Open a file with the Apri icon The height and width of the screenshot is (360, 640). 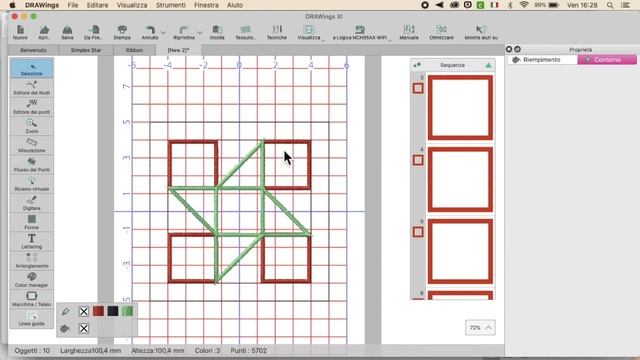coord(44,32)
